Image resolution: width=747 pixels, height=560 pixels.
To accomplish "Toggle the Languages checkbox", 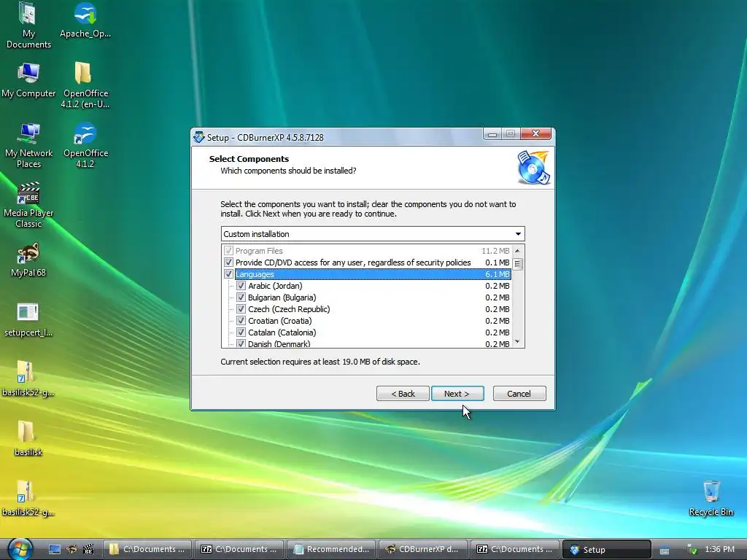I will pyautogui.click(x=228, y=274).
